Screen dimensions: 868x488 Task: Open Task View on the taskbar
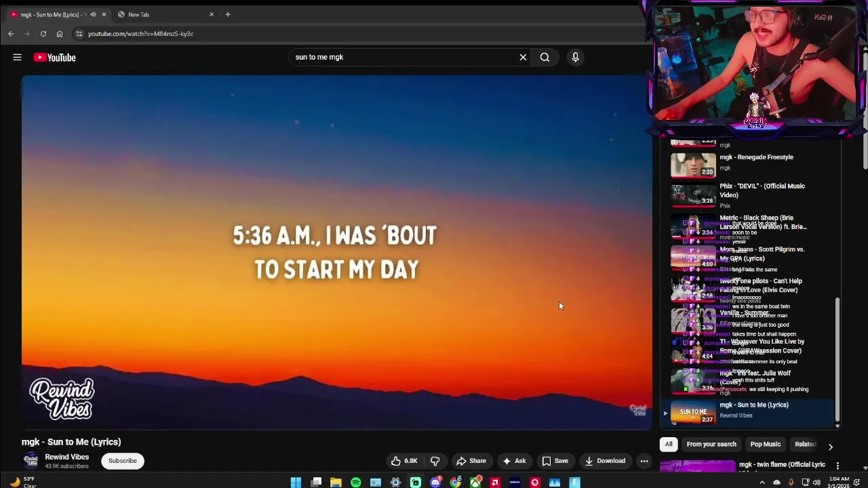[316, 483]
